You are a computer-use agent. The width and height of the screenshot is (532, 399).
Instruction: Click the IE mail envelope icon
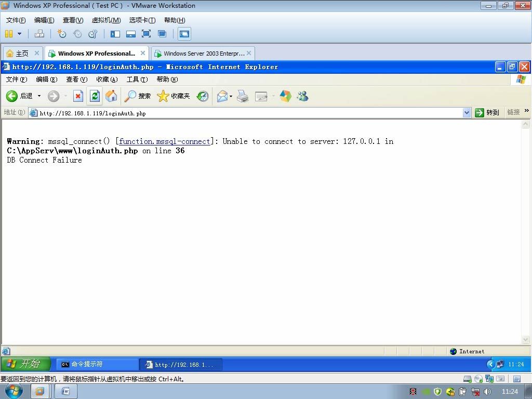[222, 96]
